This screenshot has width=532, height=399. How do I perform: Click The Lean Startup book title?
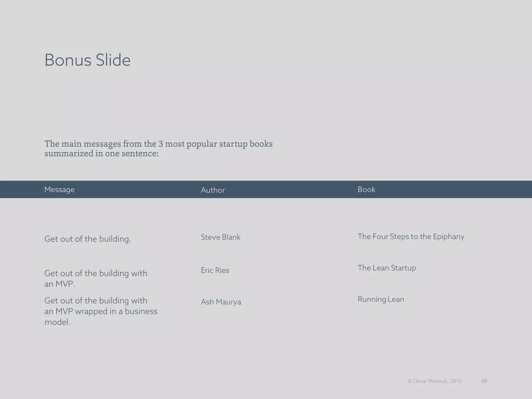coord(387,268)
